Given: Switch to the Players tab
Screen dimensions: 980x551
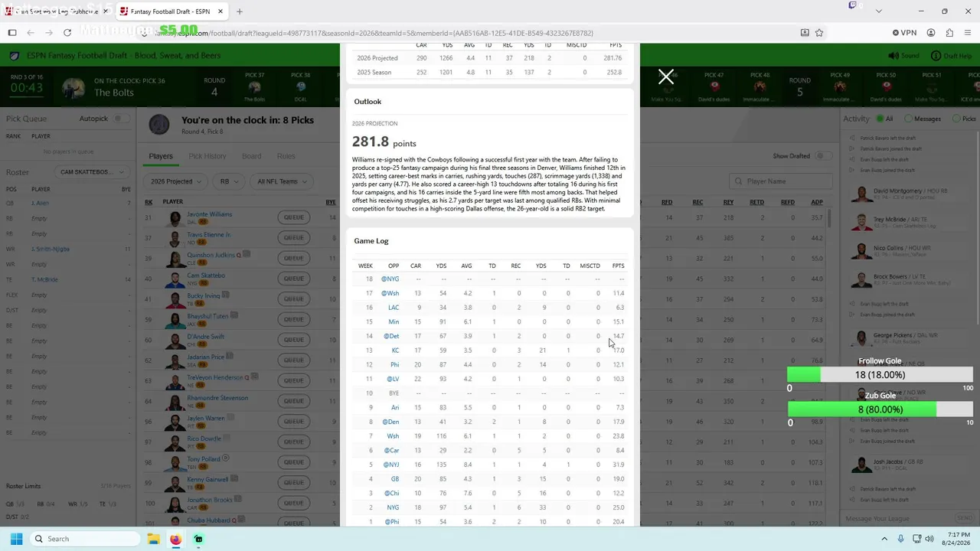Looking at the screenshot, I should pyautogui.click(x=161, y=156).
